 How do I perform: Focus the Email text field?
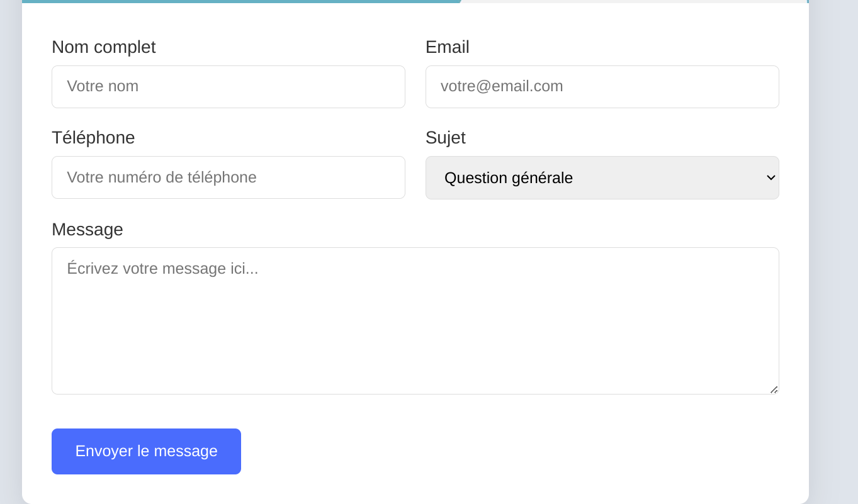[x=602, y=87]
